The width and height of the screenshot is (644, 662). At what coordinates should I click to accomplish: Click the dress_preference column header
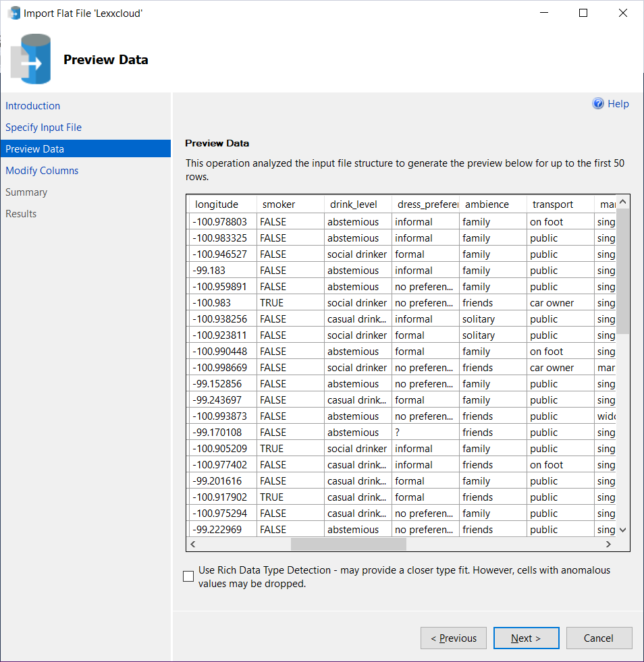(426, 204)
